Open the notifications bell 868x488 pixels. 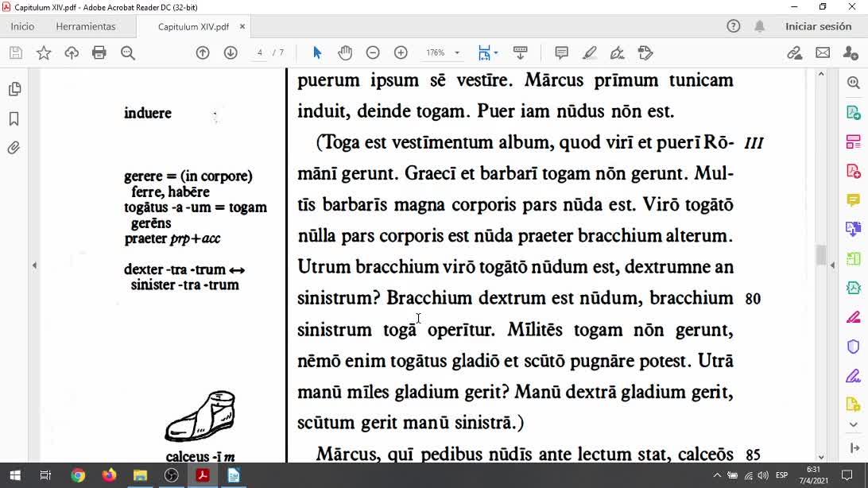pyautogui.click(x=760, y=26)
